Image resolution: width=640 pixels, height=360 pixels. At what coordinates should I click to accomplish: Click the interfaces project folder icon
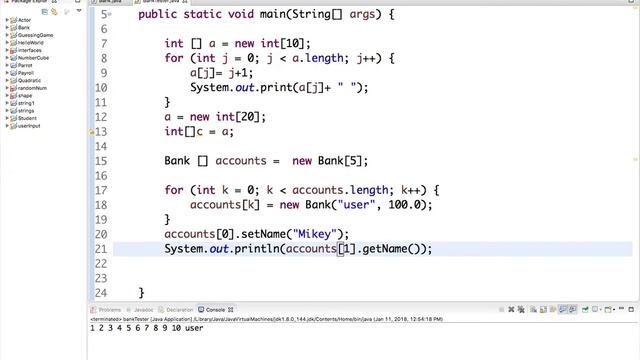pos(13,50)
